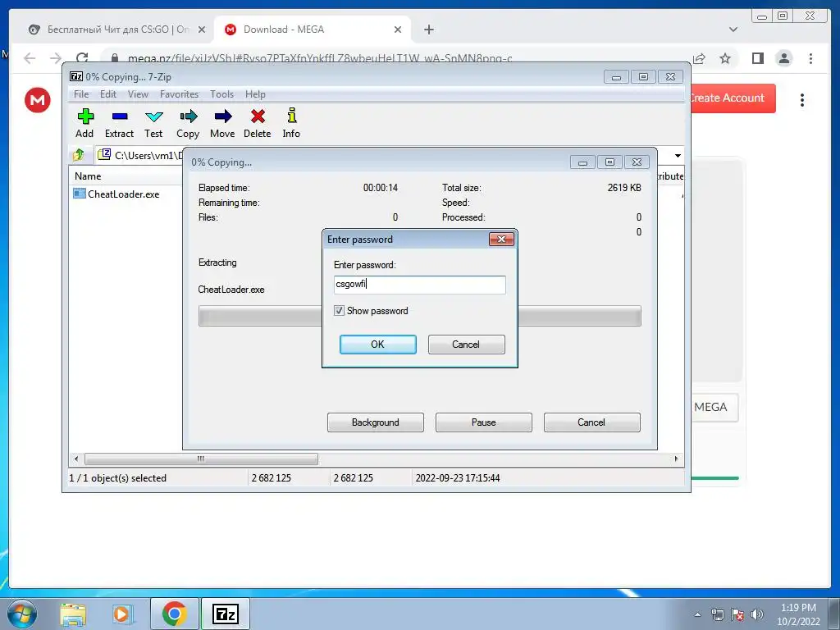The height and width of the screenshot is (630, 840).
Task: Click the password input field
Action: pyautogui.click(x=419, y=285)
